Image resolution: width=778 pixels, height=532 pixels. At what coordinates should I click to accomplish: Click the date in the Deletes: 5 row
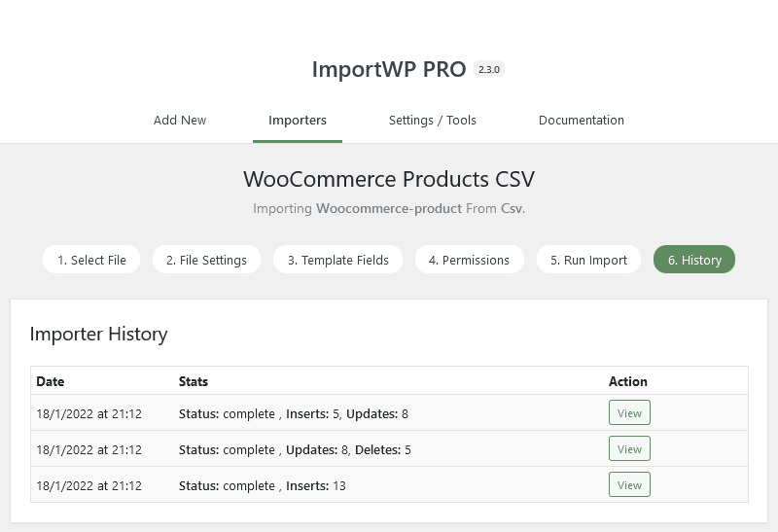tap(88, 450)
